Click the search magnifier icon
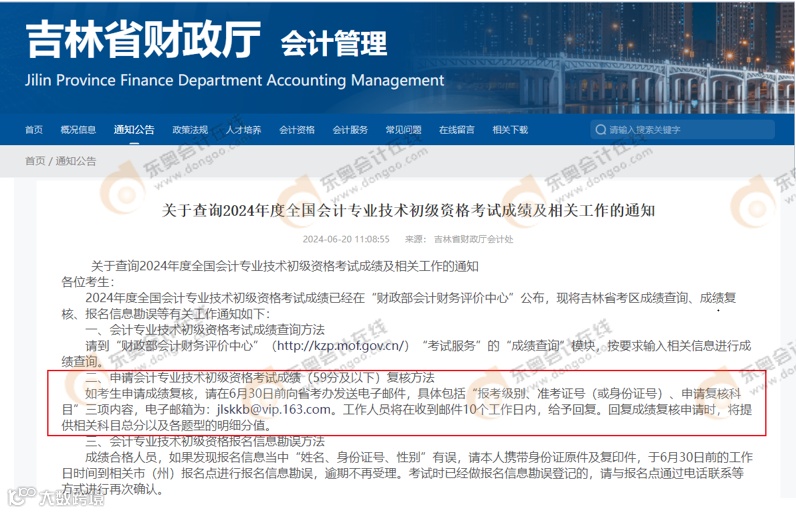The height and width of the screenshot is (513, 796). [601, 130]
